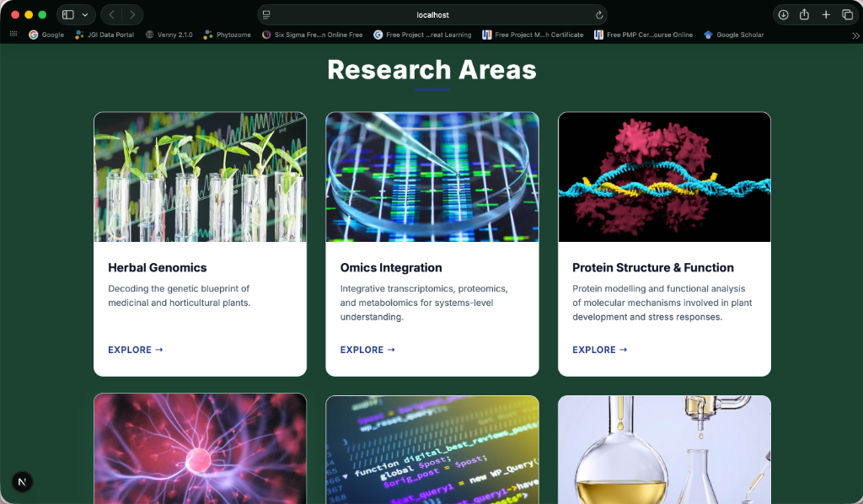Screen dimensions: 863x504
Task: Go forward with the forward arrow
Action: click(x=132, y=15)
